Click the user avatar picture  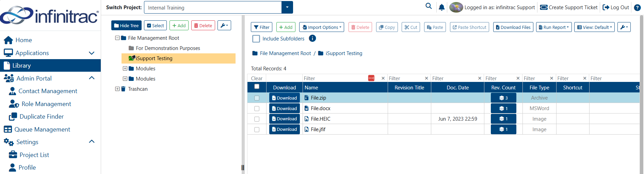(x=456, y=7)
